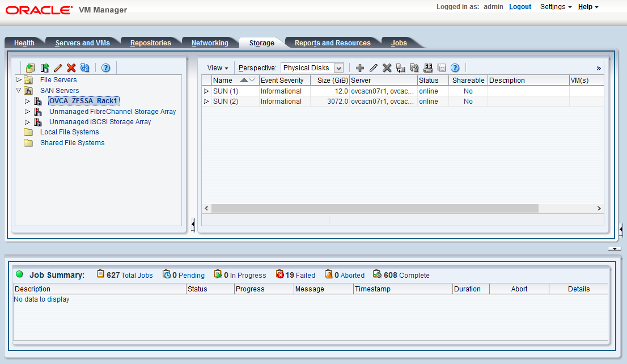The image size is (627, 364).
Task: Create a physical disk with the plus icon
Action: (360, 67)
